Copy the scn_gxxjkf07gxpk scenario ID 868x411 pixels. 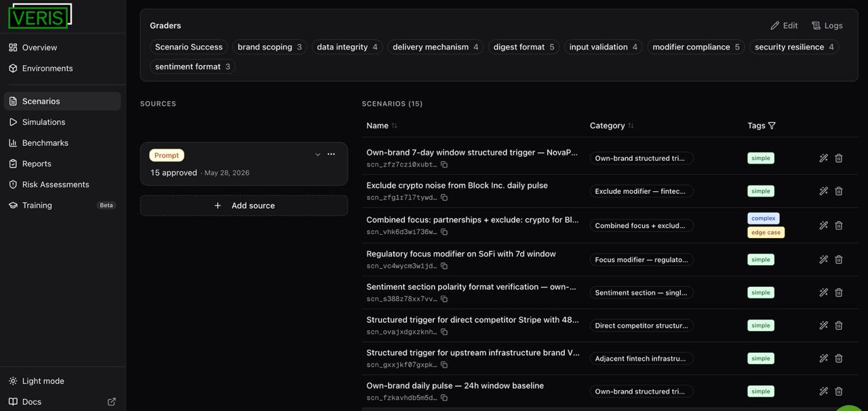pyautogui.click(x=444, y=365)
